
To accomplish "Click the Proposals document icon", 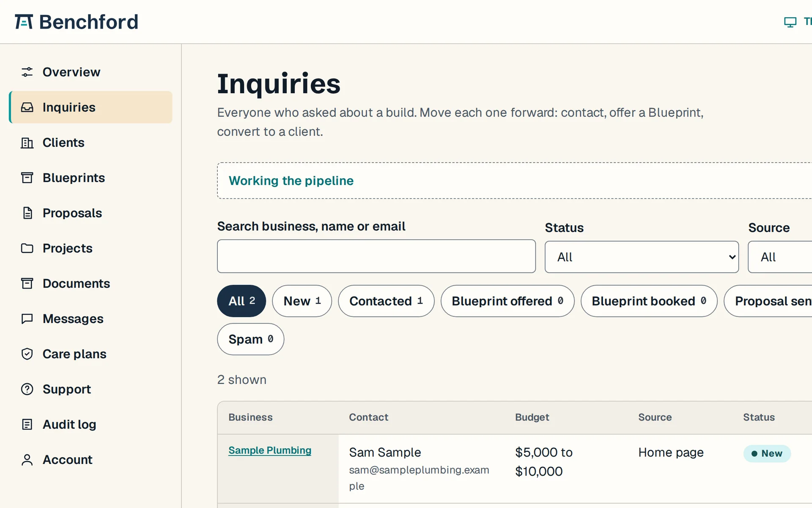I will [x=27, y=213].
